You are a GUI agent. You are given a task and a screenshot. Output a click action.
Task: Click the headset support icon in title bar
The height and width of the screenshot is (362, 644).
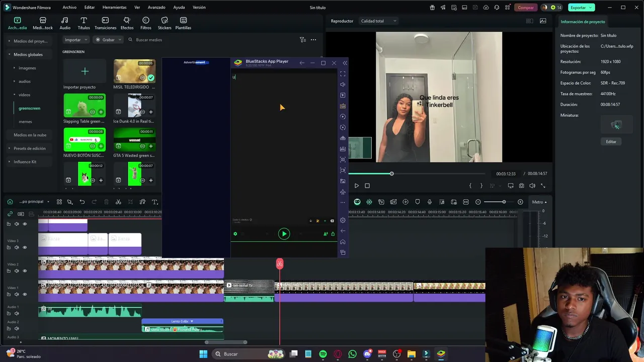tap(497, 8)
